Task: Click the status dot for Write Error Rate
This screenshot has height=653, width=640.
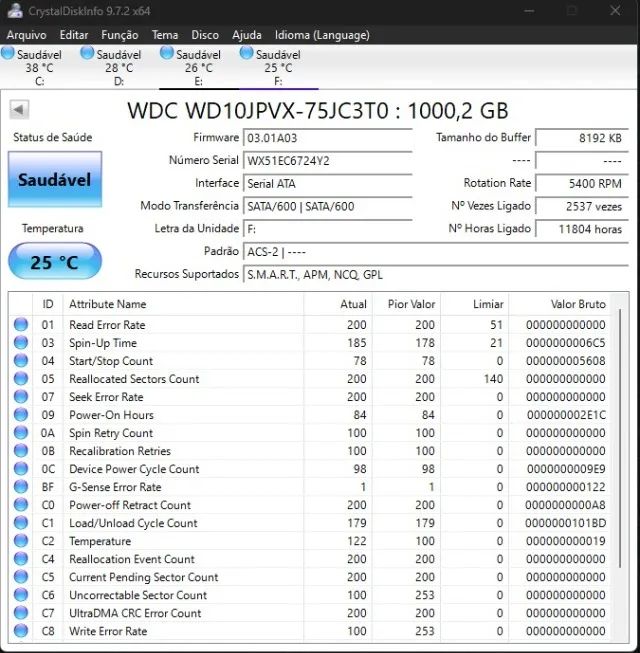Action: point(21,631)
